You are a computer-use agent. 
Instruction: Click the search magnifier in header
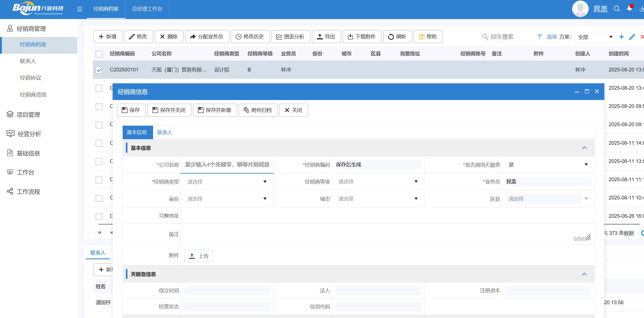tap(617, 9)
